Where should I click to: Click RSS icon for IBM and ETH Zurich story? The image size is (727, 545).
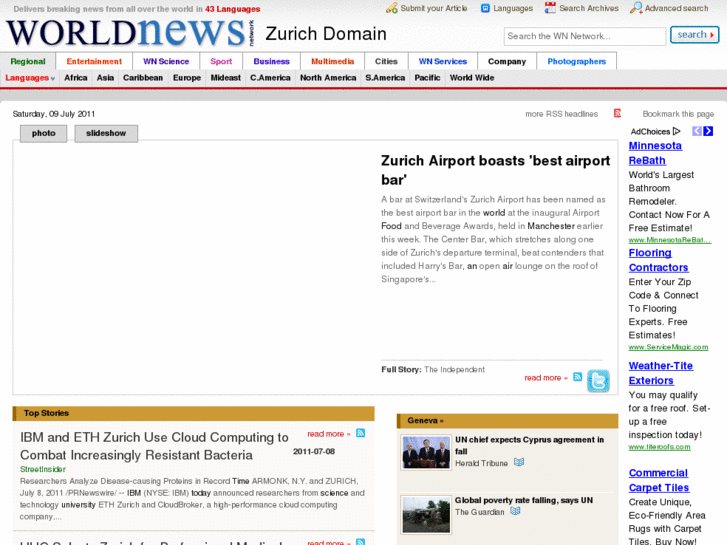360,433
